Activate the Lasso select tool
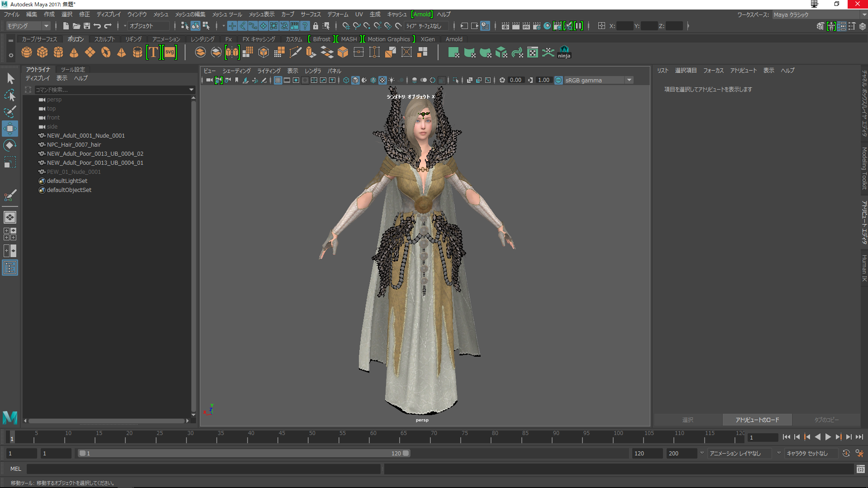 pyautogui.click(x=10, y=95)
